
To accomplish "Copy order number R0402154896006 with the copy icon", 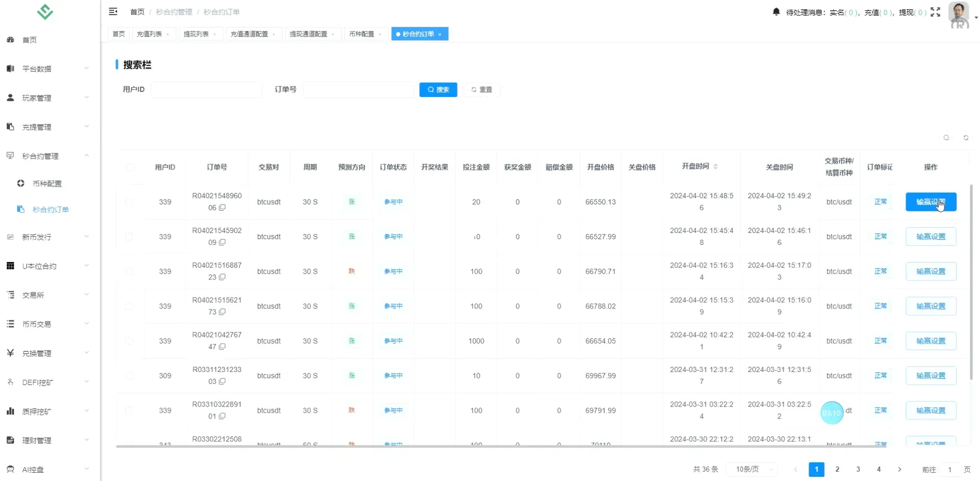I will (x=223, y=208).
